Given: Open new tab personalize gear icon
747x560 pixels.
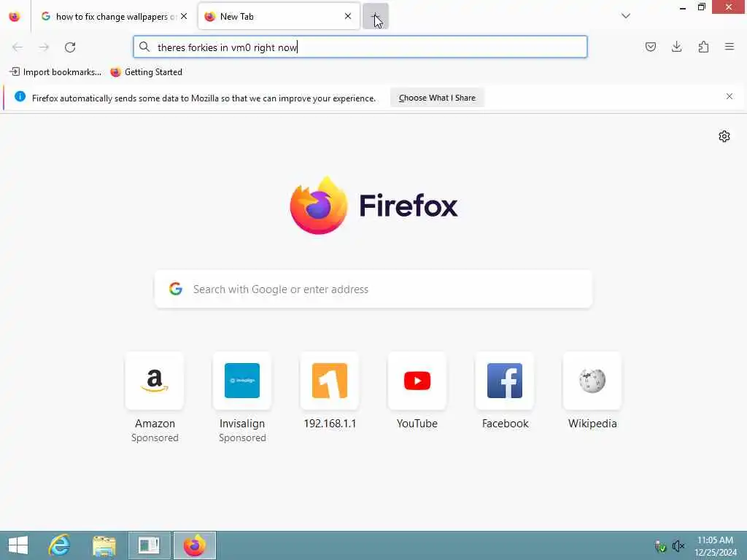Looking at the screenshot, I should pos(724,136).
